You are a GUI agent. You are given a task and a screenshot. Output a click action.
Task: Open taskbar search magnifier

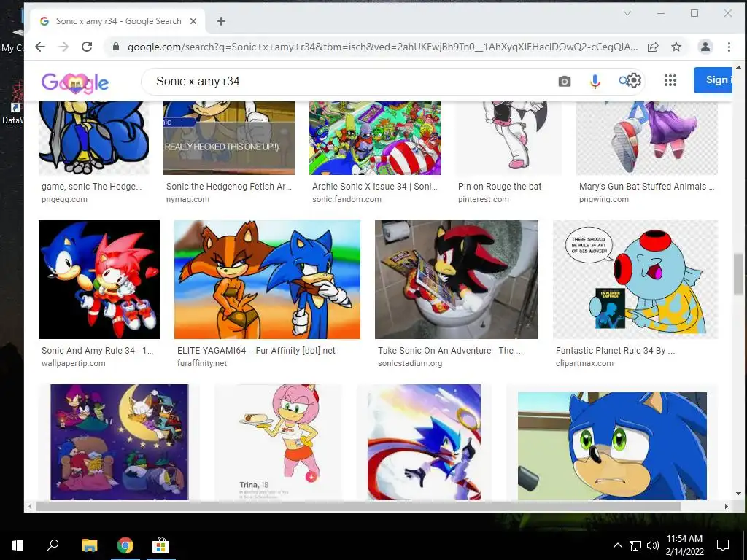tap(53, 545)
